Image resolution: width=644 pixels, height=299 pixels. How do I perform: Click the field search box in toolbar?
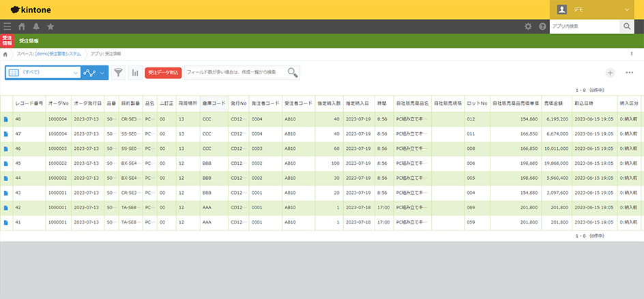click(235, 72)
